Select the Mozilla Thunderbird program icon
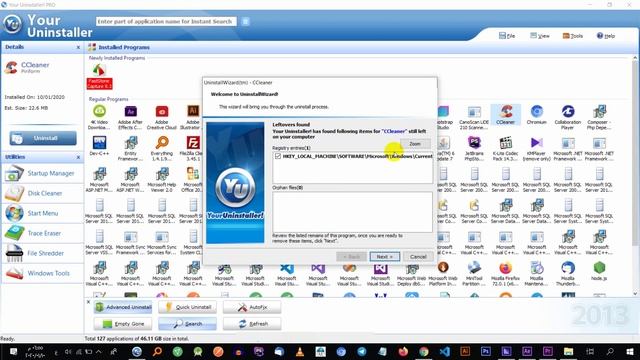Screen dimensions: 640x360 (x=568, y=273)
